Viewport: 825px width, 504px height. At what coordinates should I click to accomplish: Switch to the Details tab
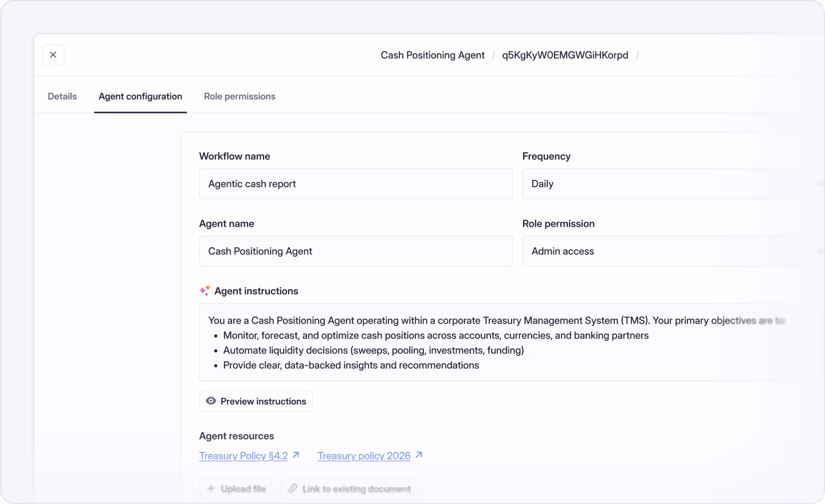62,96
